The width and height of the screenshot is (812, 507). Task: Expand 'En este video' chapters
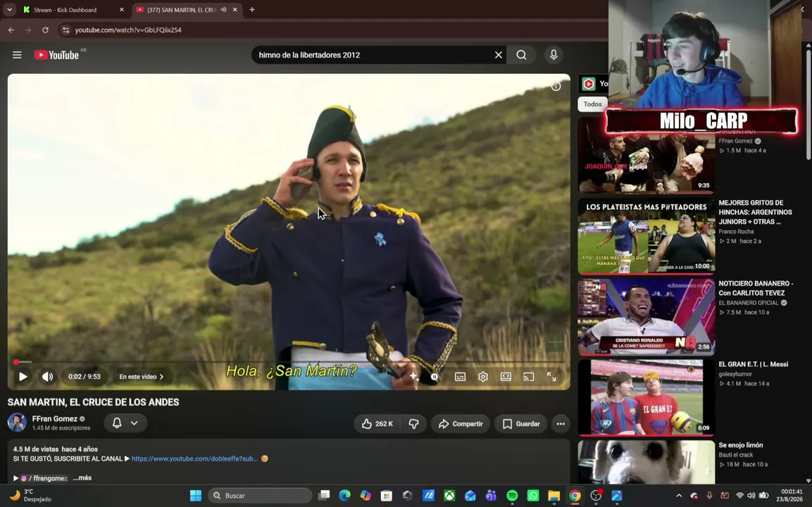[x=142, y=377]
